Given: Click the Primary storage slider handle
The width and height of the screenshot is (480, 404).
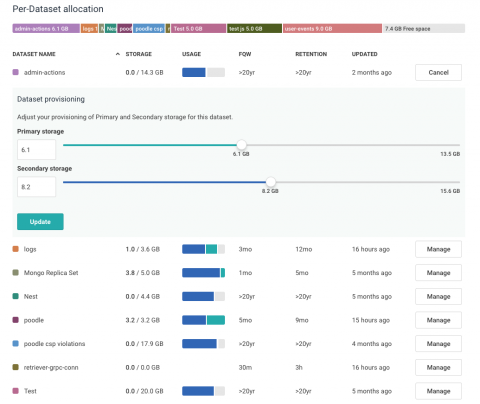Looking at the screenshot, I should [241, 145].
